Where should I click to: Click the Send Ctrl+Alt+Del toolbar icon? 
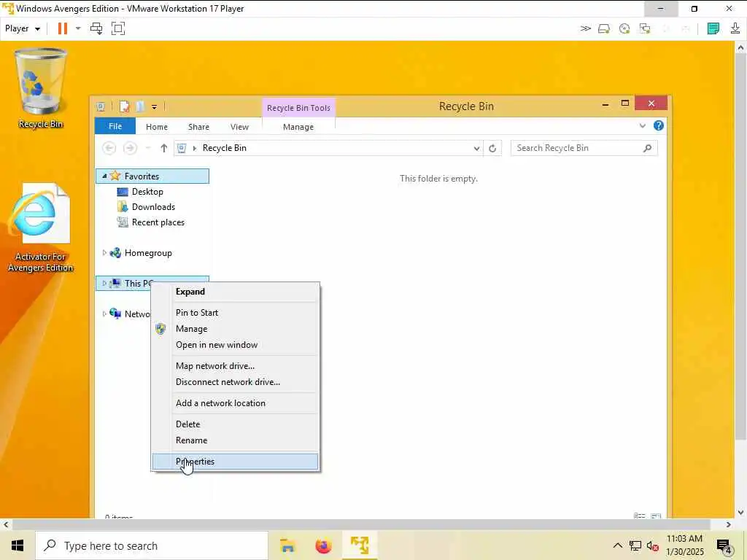[96, 28]
